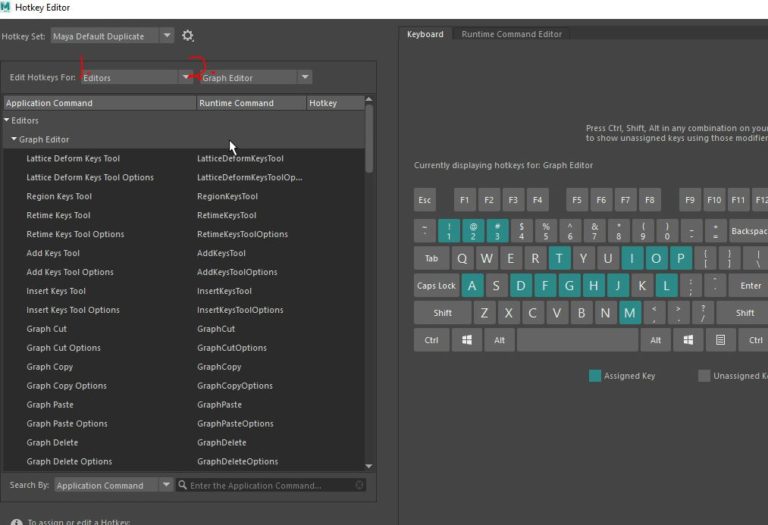Click the search magnifier icon
768x525 pixels.
pos(183,485)
